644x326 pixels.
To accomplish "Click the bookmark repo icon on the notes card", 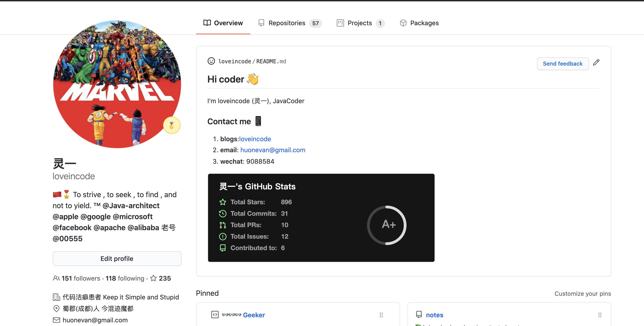I will [x=419, y=315].
